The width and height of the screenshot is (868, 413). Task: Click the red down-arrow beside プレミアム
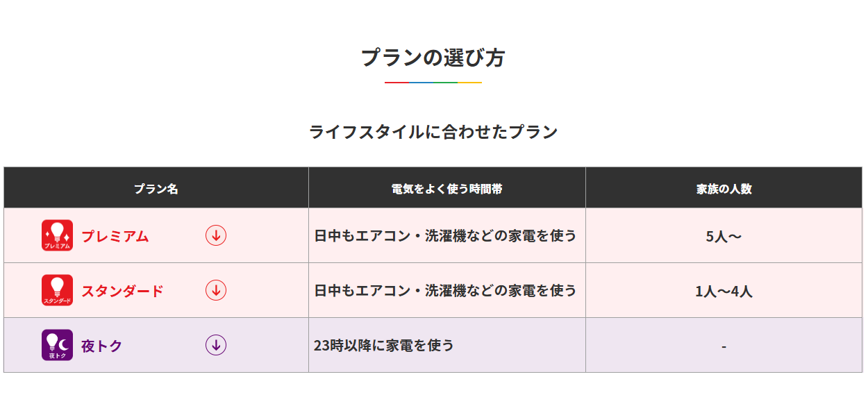pyautogui.click(x=216, y=235)
